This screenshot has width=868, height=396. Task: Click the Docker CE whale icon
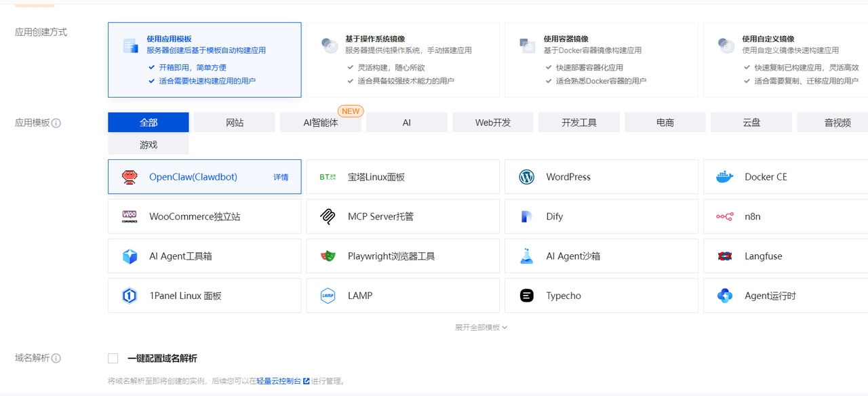725,177
